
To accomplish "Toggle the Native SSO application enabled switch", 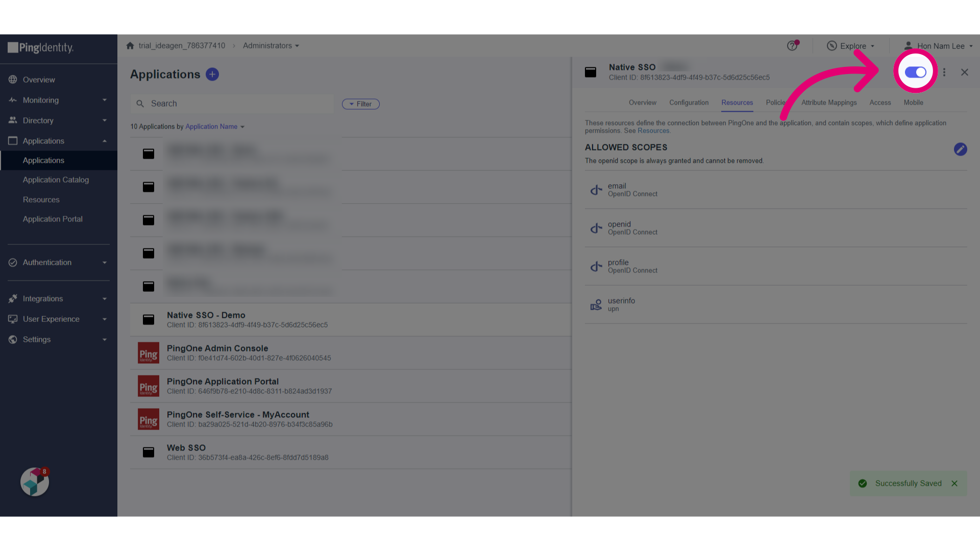I will pos(916,72).
